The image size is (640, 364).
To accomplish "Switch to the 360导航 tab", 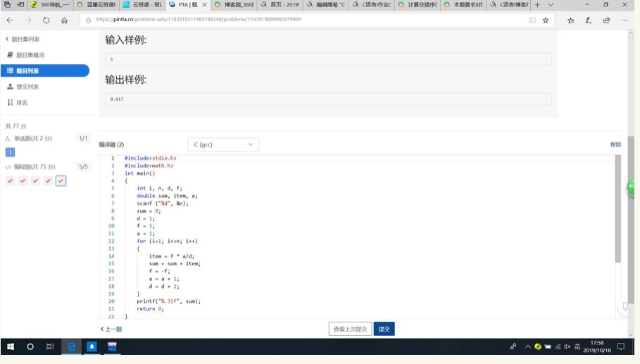I will tap(51, 4).
